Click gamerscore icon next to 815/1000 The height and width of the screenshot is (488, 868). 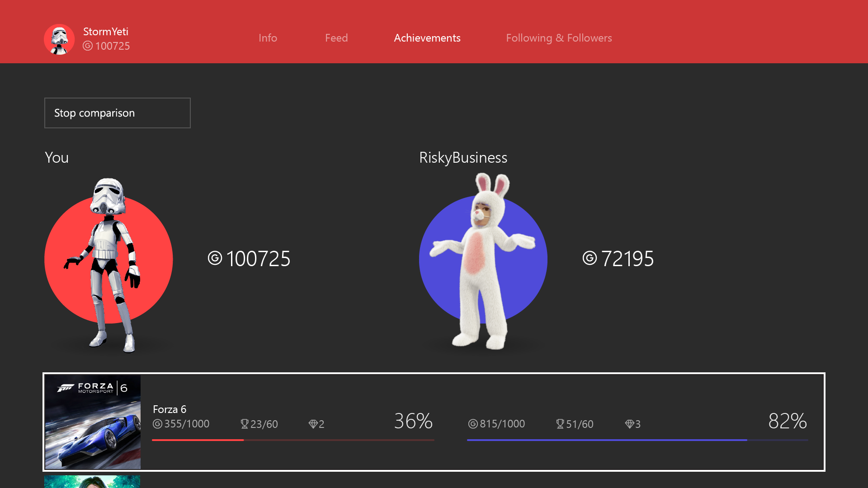473,424
